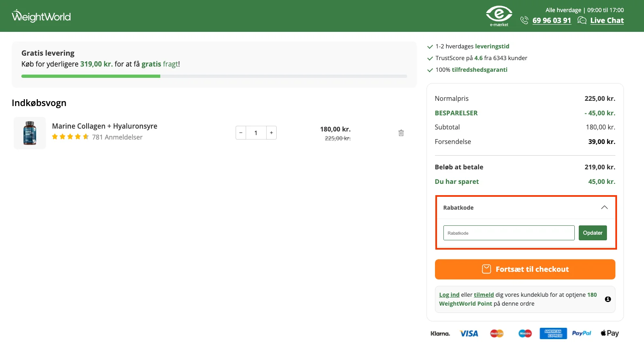Click the e-mærket certification badge
This screenshot has width=644, height=350.
pos(499,16)
